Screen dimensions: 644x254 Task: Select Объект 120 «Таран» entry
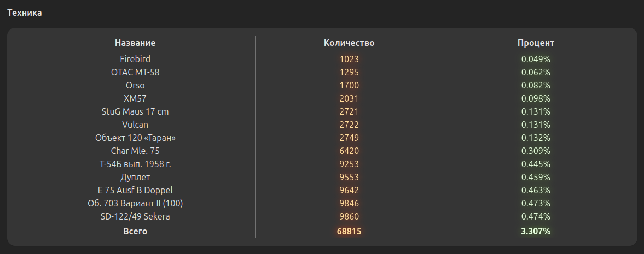tap(135, 138)
